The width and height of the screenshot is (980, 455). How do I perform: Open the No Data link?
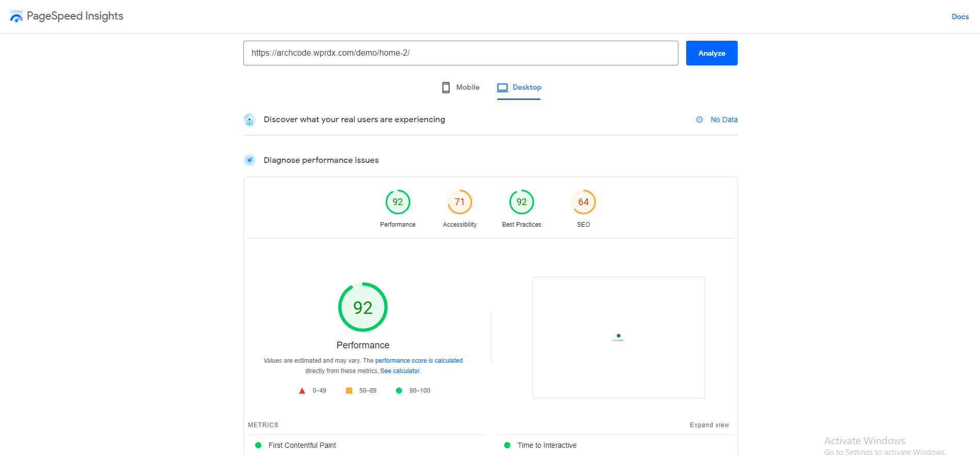point(724,120)
